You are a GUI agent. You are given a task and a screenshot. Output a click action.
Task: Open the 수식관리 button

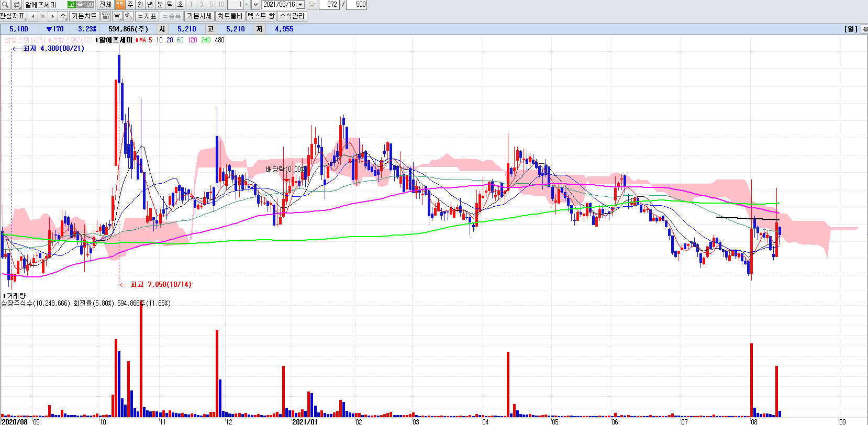pos(292,16)
